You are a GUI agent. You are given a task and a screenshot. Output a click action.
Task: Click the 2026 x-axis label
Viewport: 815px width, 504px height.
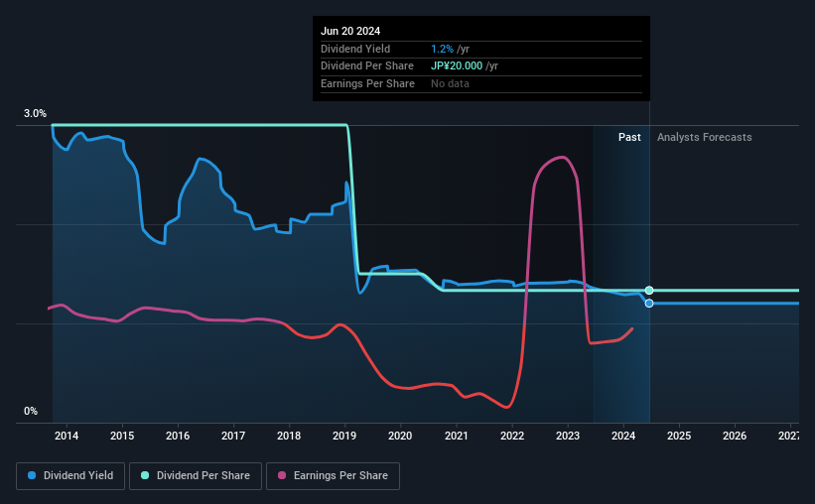735,436
